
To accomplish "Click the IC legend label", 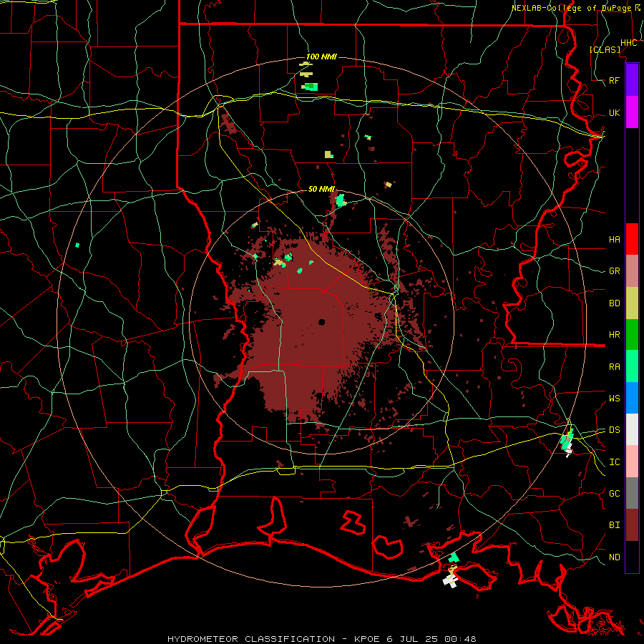I will click(614, 462).
